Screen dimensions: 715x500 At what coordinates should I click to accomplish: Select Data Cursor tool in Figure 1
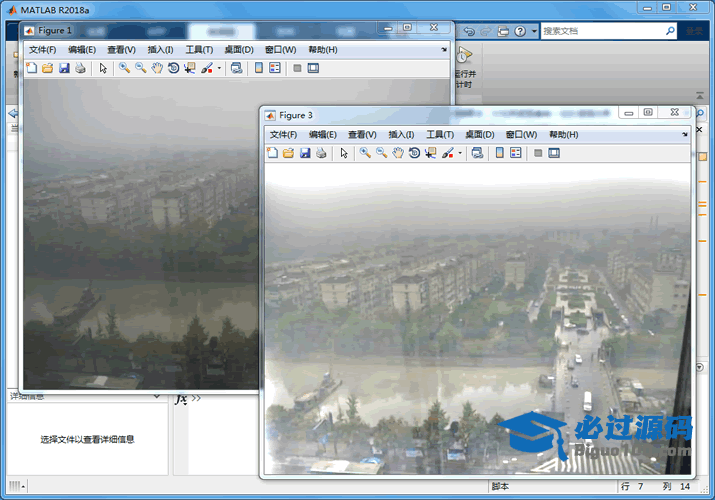pos(190,68)
